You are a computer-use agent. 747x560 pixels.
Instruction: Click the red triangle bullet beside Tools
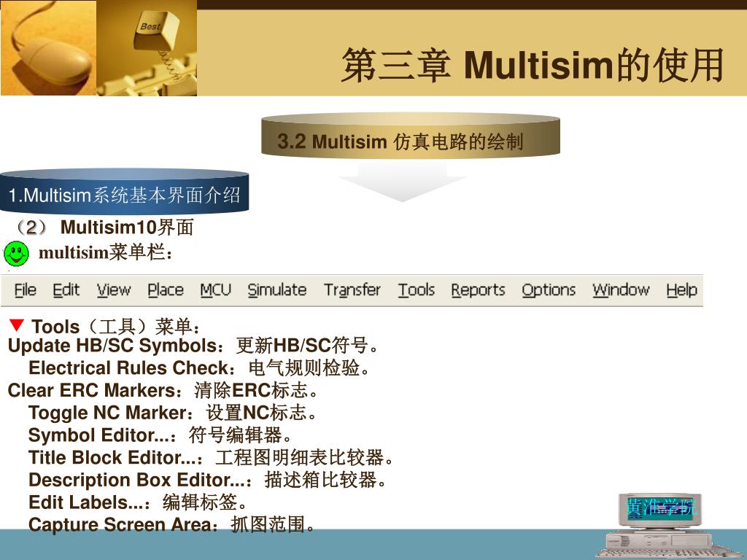click(16, 324)
